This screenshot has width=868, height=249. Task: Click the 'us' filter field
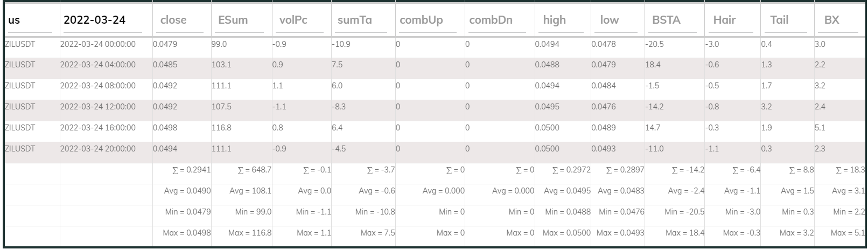30,20
